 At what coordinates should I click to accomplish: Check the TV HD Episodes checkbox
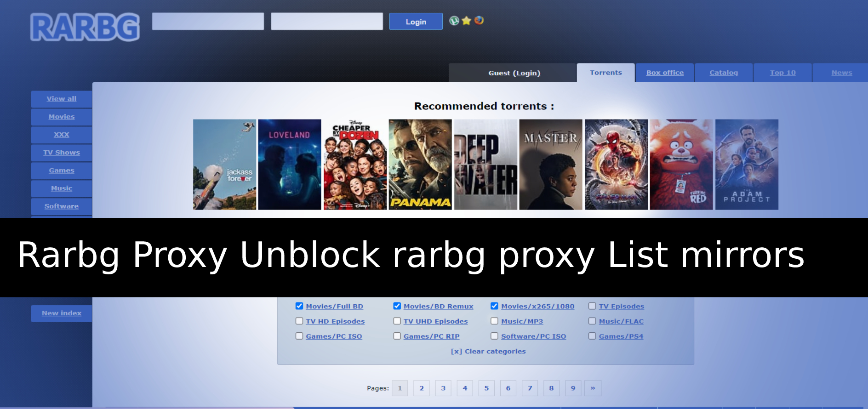tap(299, 321)
